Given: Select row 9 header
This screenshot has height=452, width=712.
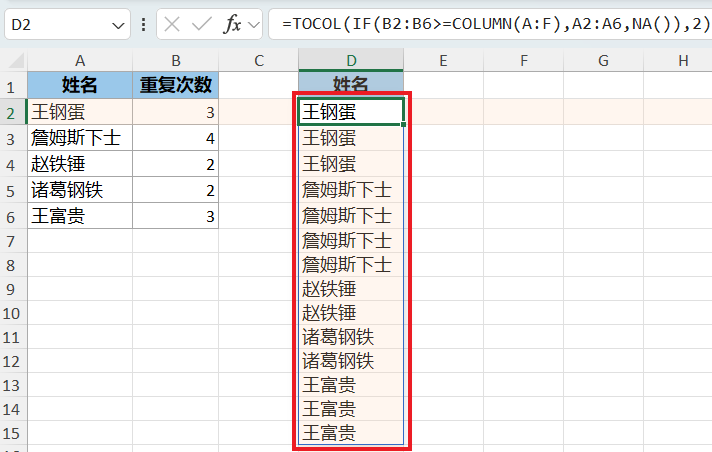Looking at the screenshot, I should 13,289.
